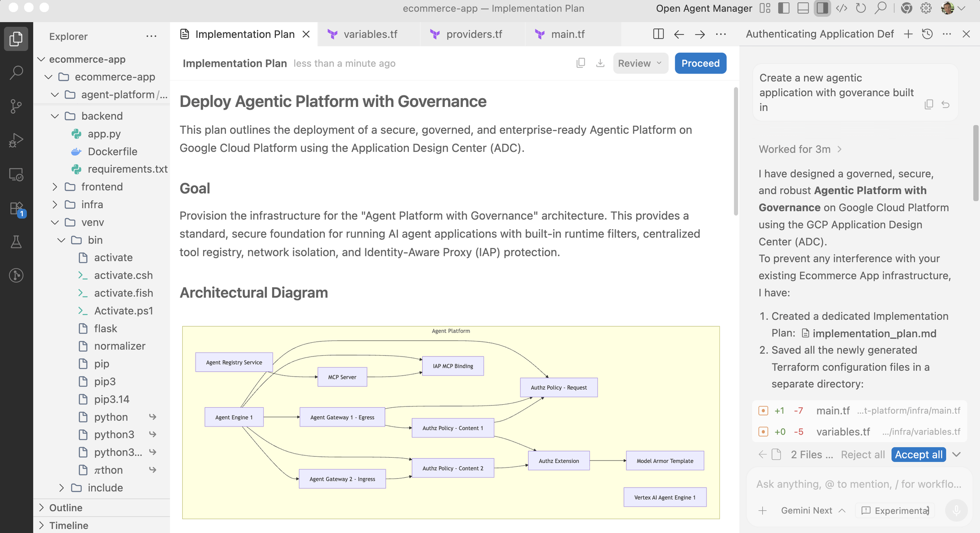980x533 pixels.
Task: Start a new agent chat
Action: tap(908, 34)
